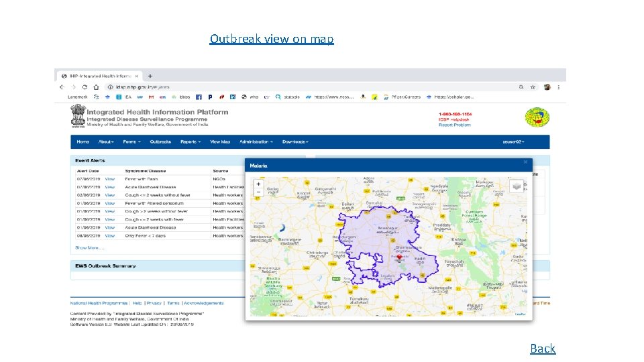Screen dimensions: 644x362
Task: Go to Home in the navbar
Action: pos(83,141)
